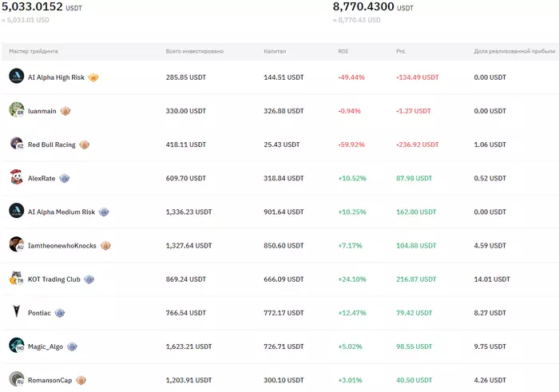Click the rank badge beside IamtheoneWhoKnocks
The height and width of the screenshot is (392, 559).
105,245
